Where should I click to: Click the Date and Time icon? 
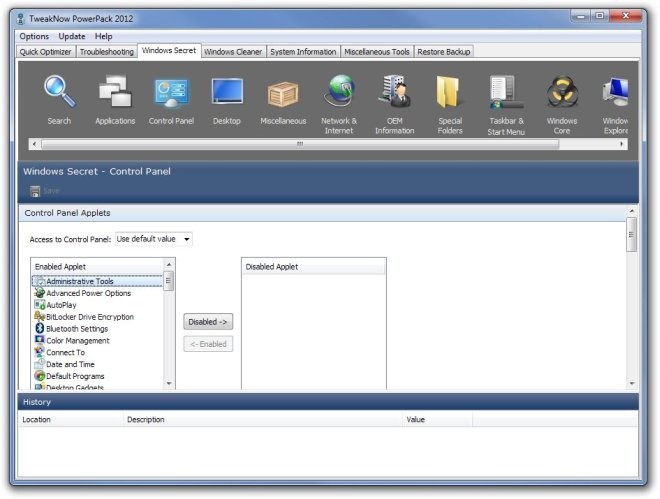[x=40, y=364]
